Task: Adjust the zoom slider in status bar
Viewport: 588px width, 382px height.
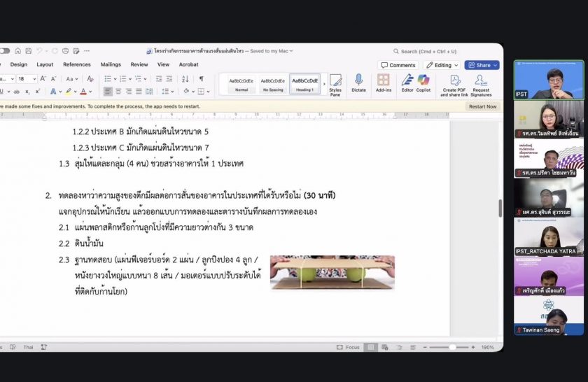Action: click(x=453, y=347)
